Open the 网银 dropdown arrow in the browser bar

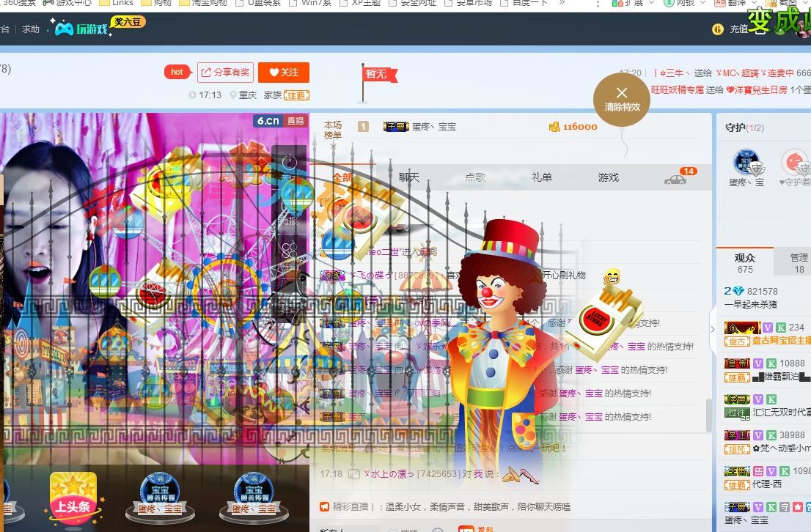pyautogui.click(x=702, y=3)
